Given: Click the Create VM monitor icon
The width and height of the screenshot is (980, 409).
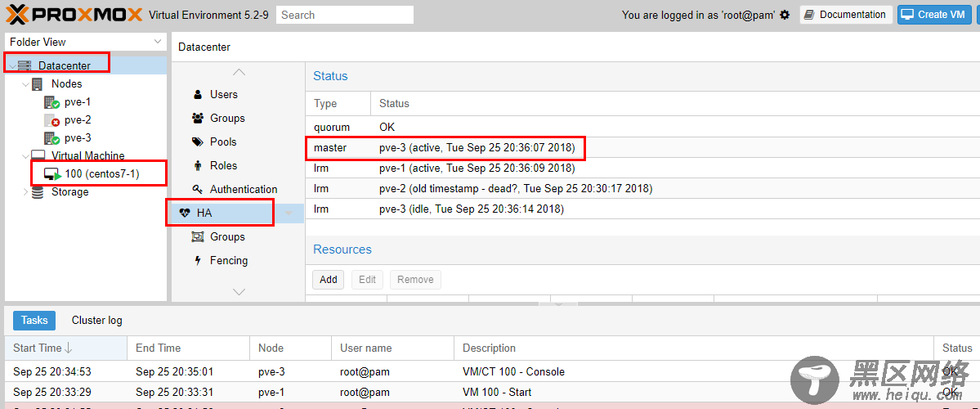Looking at the screenshot, I should coord(907,15).
